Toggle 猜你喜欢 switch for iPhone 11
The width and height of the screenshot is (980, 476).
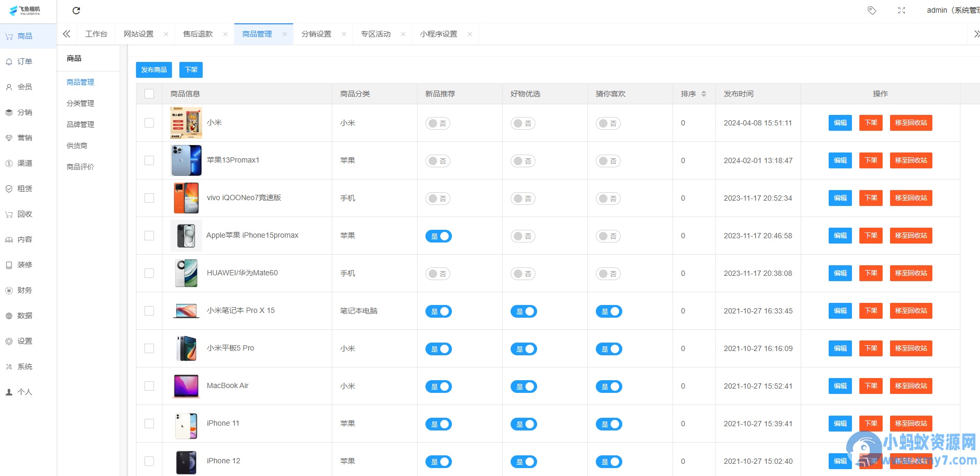(609, 424)
